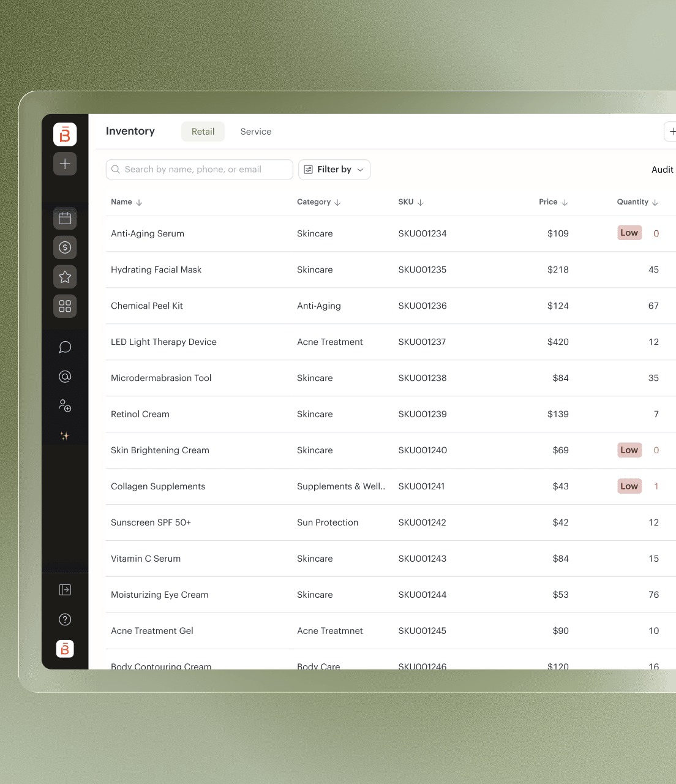Open the four-squares grid icon in sidebar

(65, 306)
